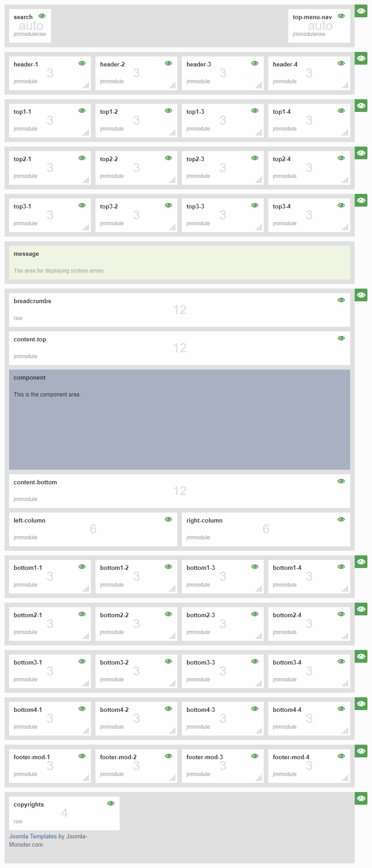Screen dimensions: 372x868
Task: Toggle the breadcrumbs position eye icon
Action: click(341, 300)
